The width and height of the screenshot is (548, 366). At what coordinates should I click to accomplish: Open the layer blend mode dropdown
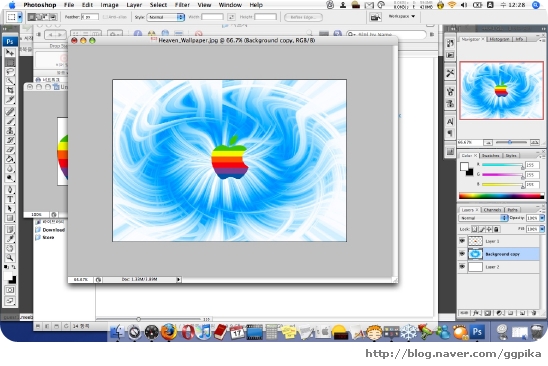point(483,218)
